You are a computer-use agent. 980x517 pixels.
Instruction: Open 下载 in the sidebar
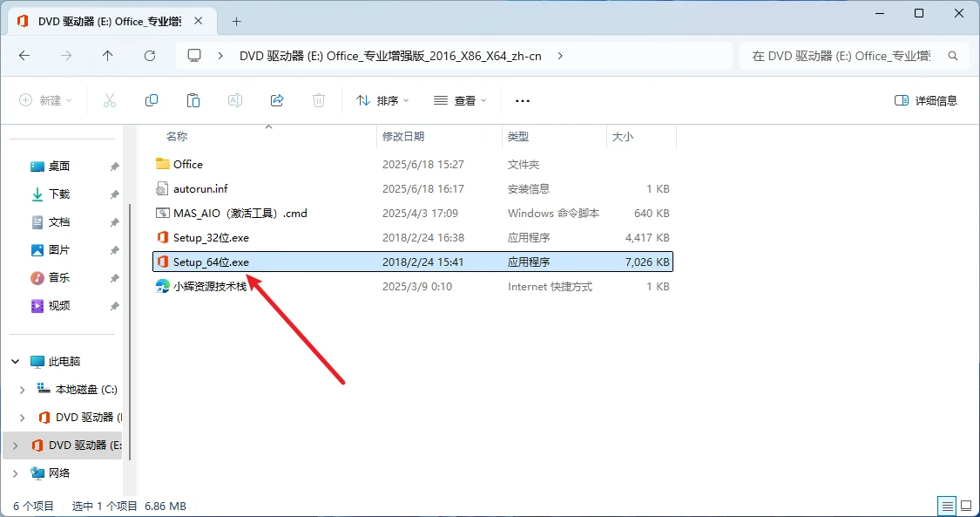point(59,194)
